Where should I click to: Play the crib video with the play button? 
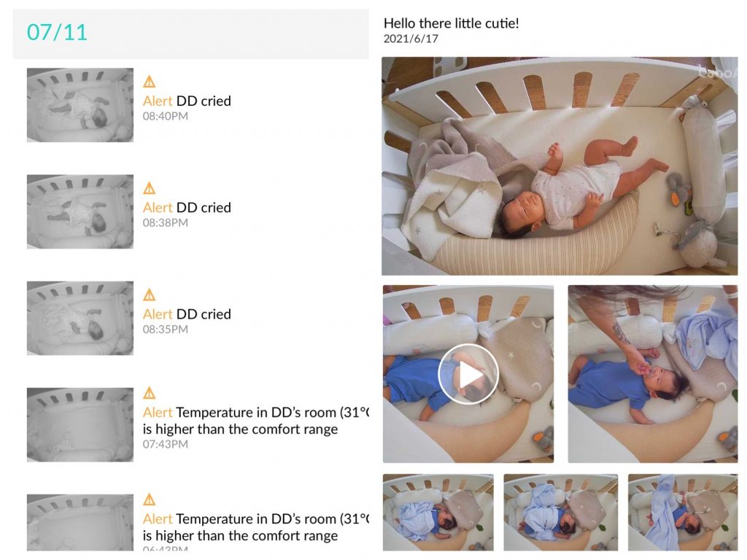tap(468, 375)
